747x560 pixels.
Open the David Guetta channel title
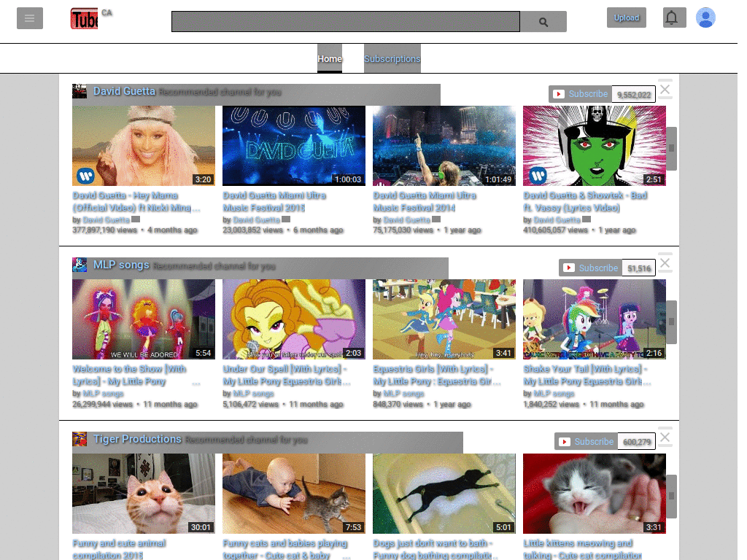point(124,91)
